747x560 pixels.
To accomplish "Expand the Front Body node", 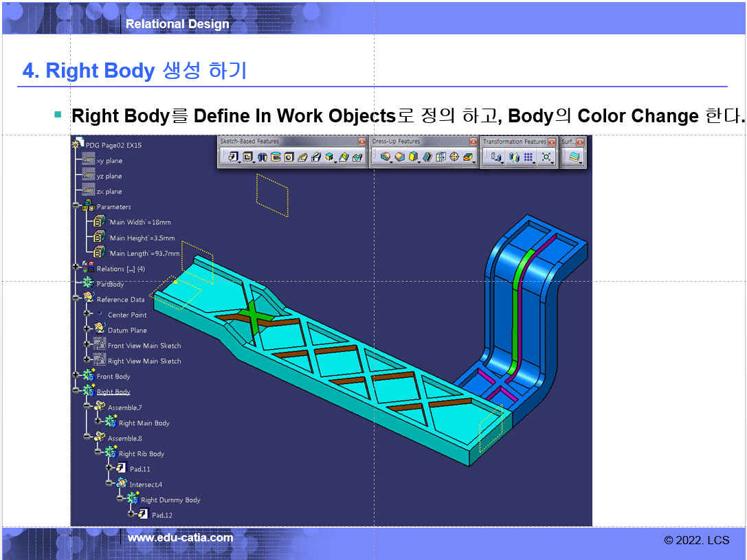I will click(x=76, y=377).
